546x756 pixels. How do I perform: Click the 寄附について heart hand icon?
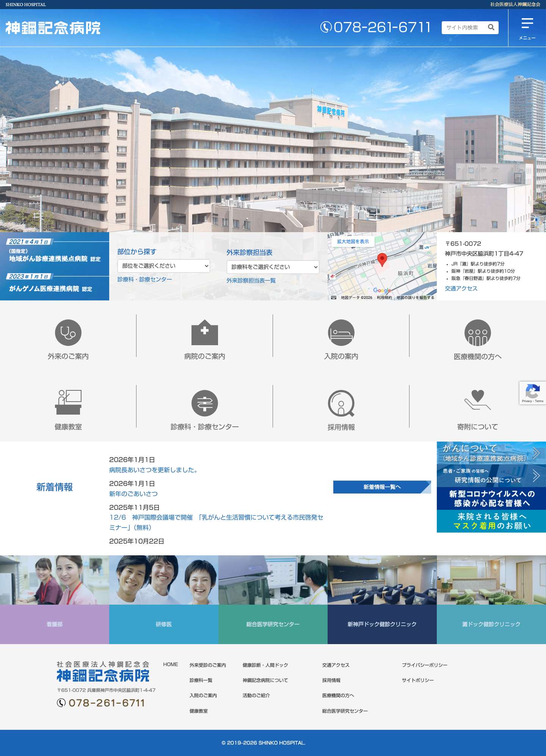point(478,400)
